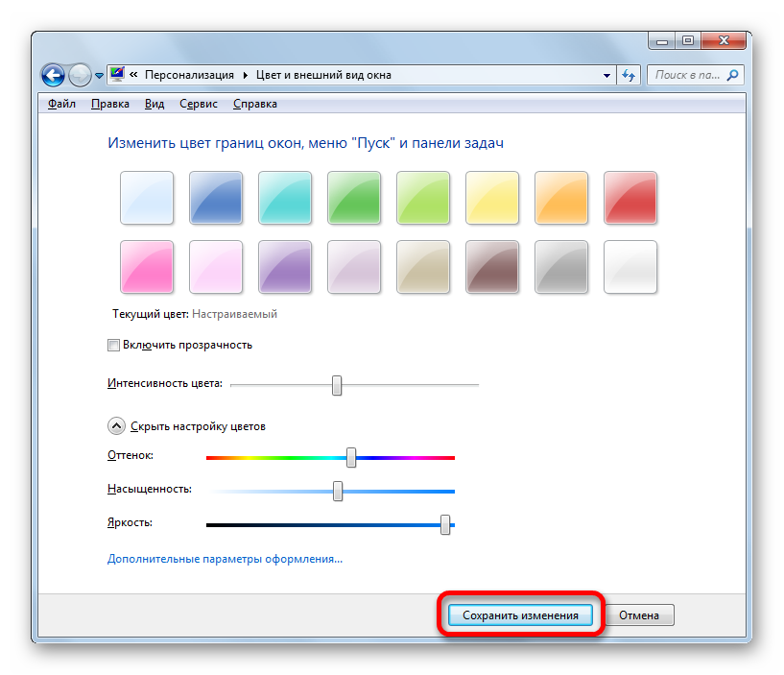
Task: Click the "Яркость" brightness slider thumb
Action: (445, 524)
